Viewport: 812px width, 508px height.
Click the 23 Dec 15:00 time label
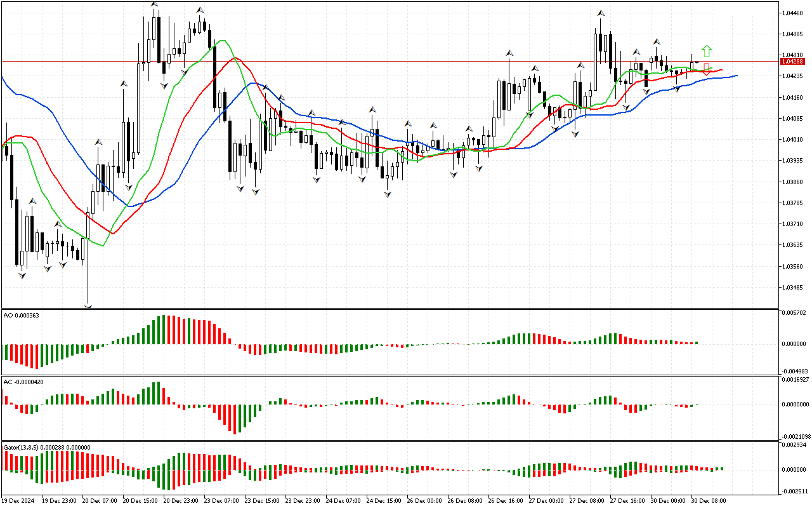[x=263, y=500]
